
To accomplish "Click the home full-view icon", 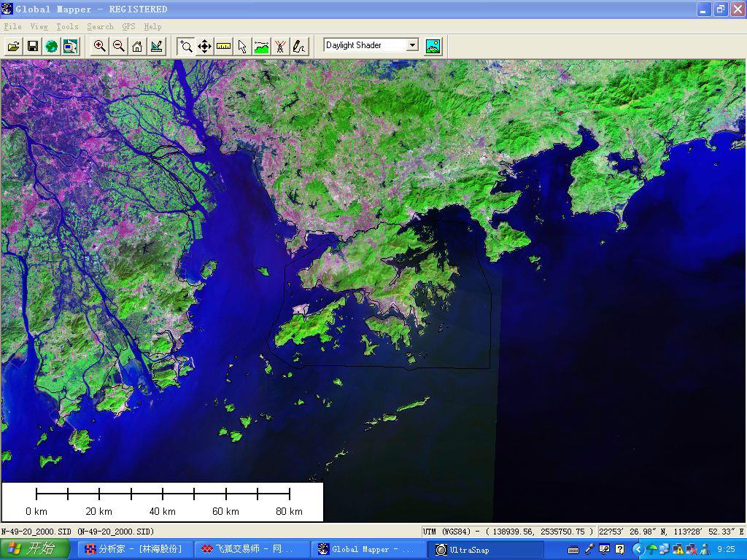I will (x=137, y=47).
